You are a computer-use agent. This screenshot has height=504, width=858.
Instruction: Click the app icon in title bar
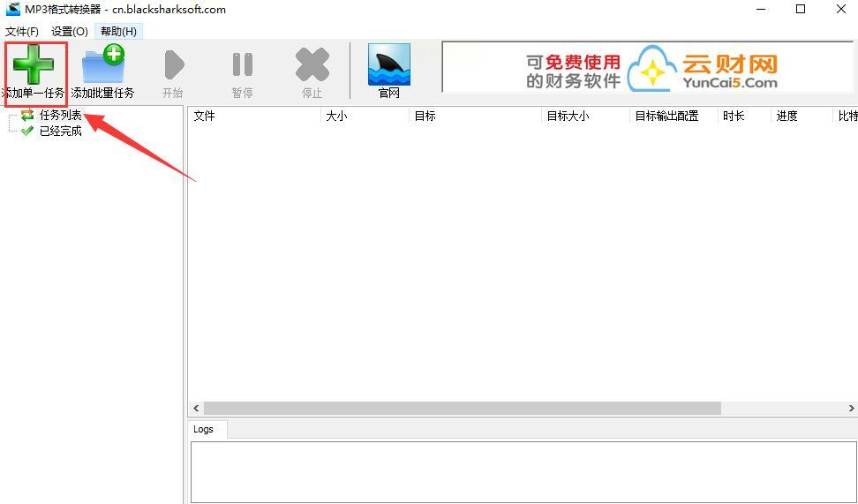tap(12, 10)
